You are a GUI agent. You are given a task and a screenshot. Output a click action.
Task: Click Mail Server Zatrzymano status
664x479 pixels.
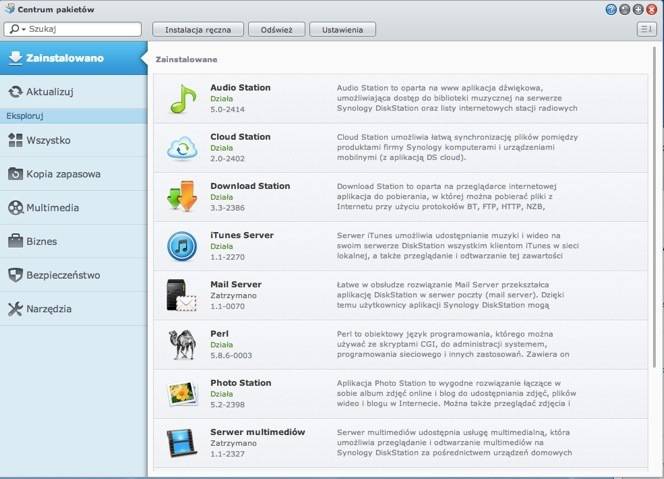pyautogui.click(x=233, y=295)
